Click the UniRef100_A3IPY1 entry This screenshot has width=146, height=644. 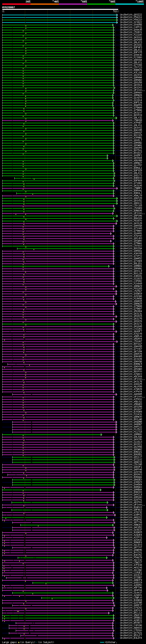point(131,537)
